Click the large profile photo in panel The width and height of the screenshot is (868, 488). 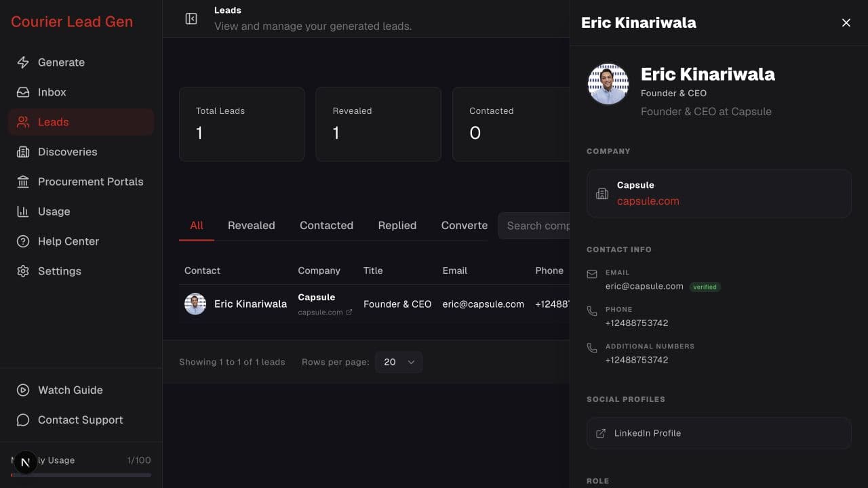click(608, 85)
